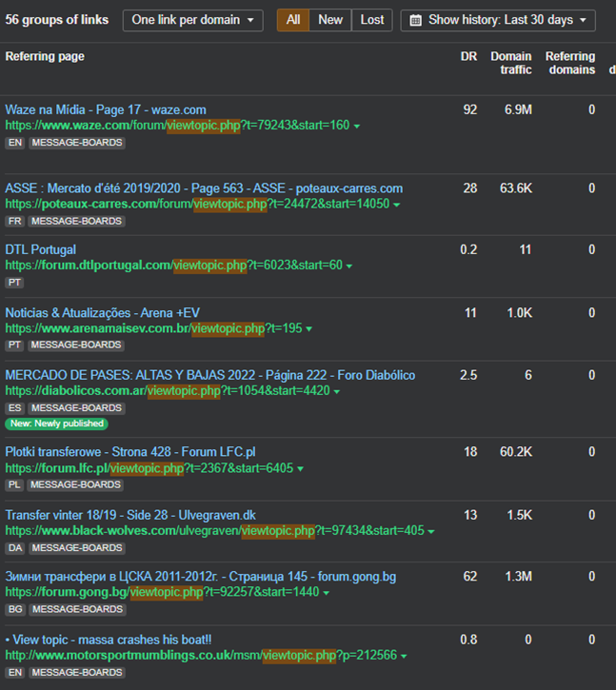This screenshot has height=690, width=616.
Task: Expand dropdown arrow after motorsportmumblings.co.uk URL
Action: [x=404, y=657]
